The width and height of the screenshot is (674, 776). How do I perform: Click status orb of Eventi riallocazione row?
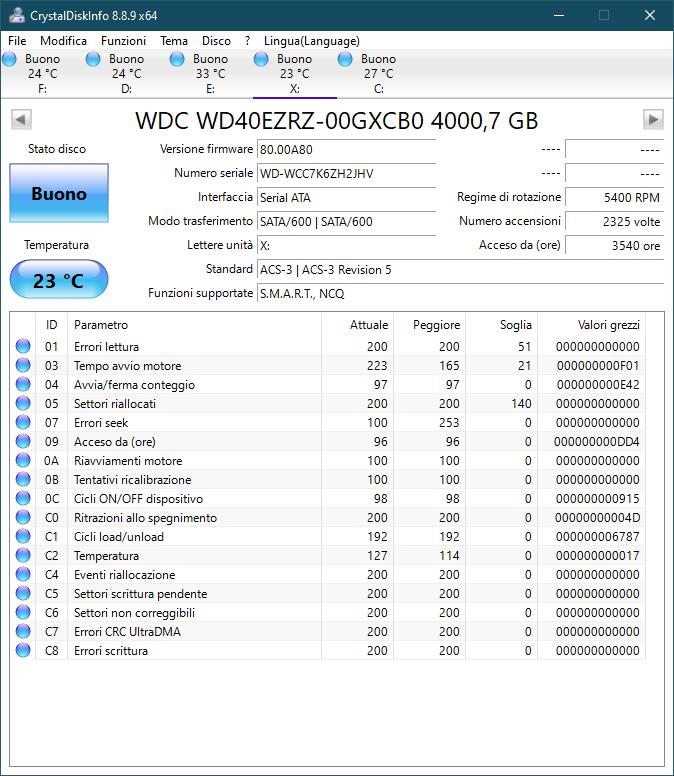(23, 574)
